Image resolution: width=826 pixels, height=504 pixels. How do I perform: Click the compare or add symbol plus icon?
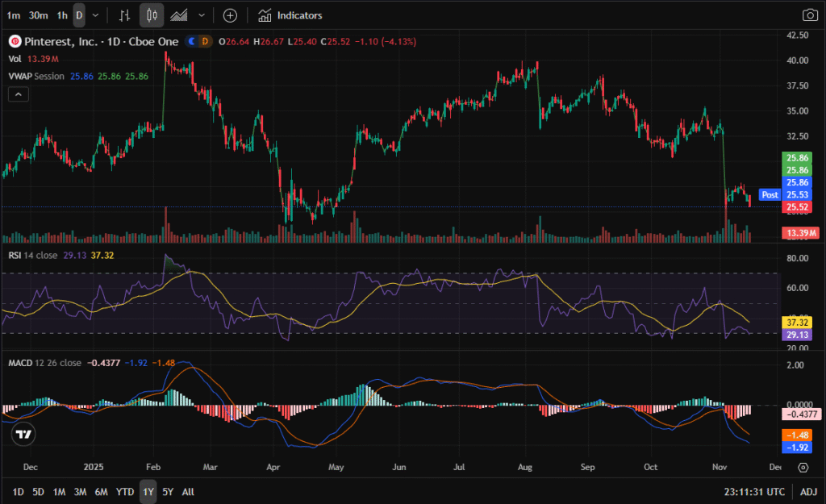(230, 15)
